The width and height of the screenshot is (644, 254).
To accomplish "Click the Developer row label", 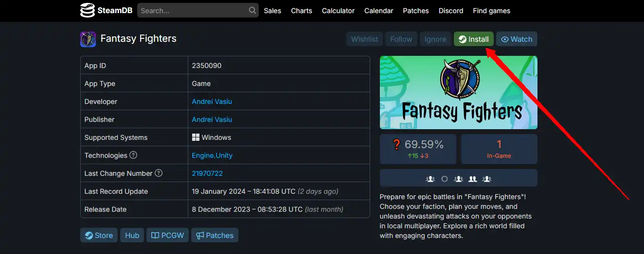I will pos(101,102).
